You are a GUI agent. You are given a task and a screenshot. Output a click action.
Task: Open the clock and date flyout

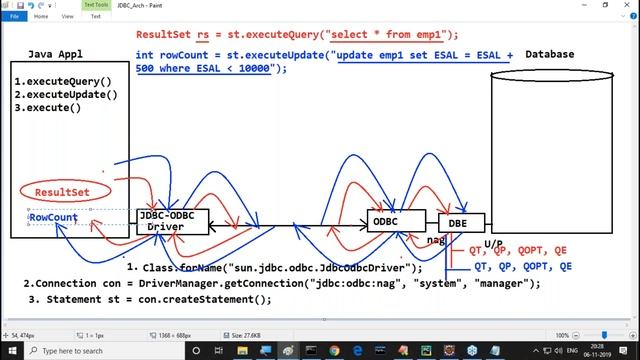pos(597,351)
